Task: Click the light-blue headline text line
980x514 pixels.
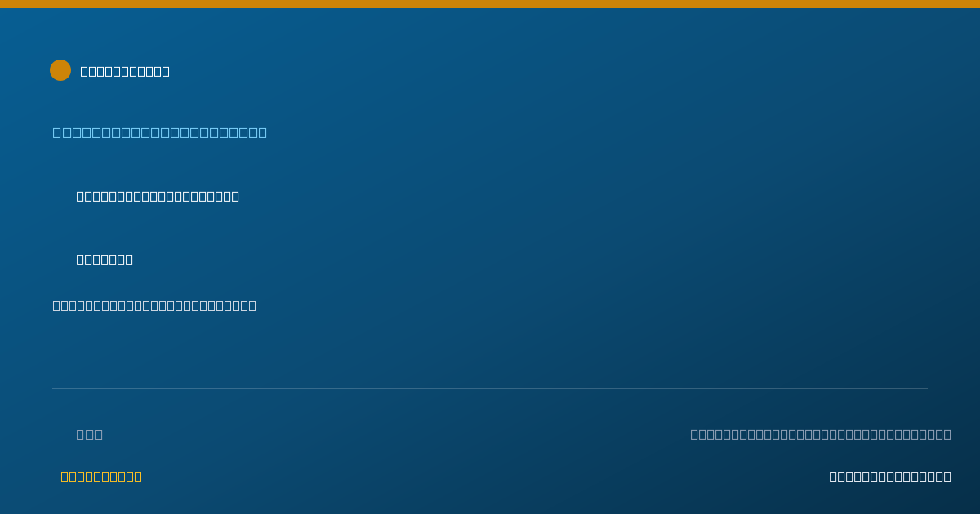Action: (160, 132)
